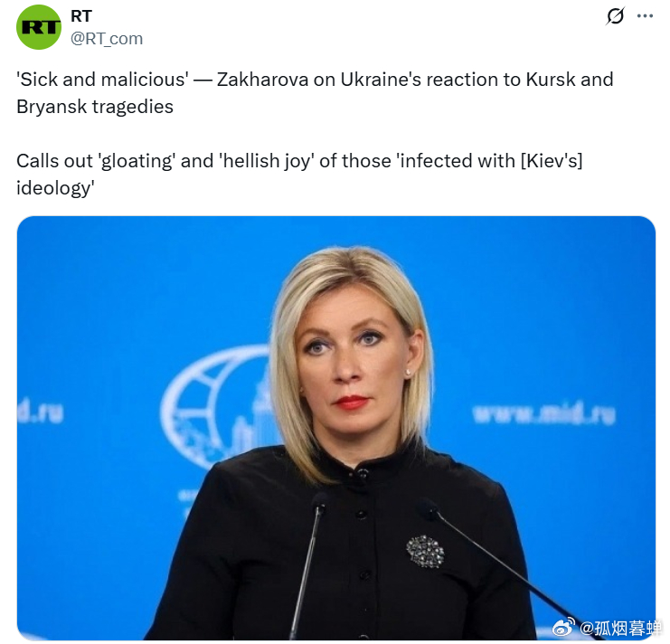Open the three-dot more options menu
The width and height of the screenshot is (670, 644).
tap(645, 16)
